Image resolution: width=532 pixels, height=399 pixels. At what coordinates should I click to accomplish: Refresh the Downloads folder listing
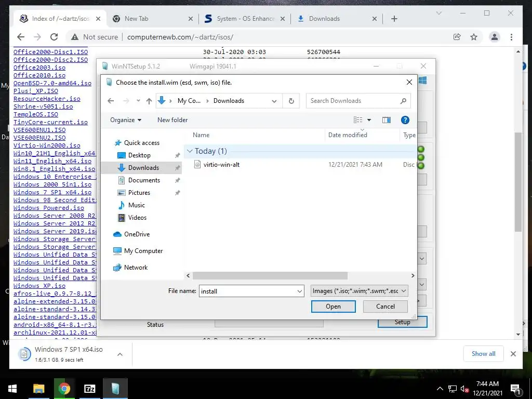point(291,101)
